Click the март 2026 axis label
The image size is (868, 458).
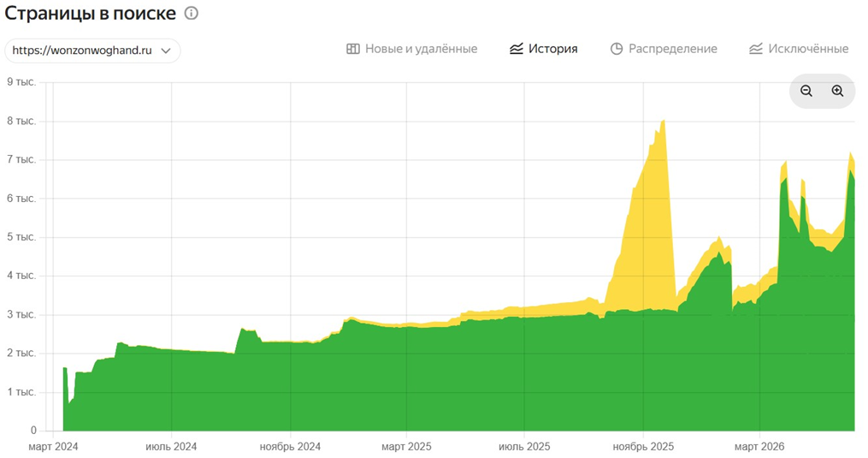pos(759,446)
